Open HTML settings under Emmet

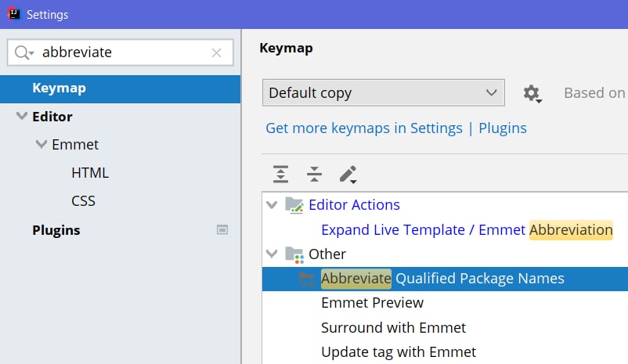click(90, 173)
